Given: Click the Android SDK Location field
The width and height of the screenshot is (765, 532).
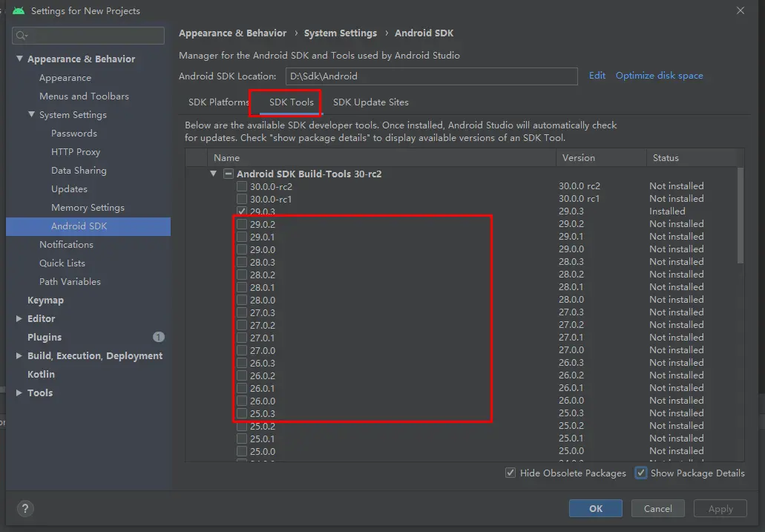Looking at the screenshot, I should pos(431,76).
